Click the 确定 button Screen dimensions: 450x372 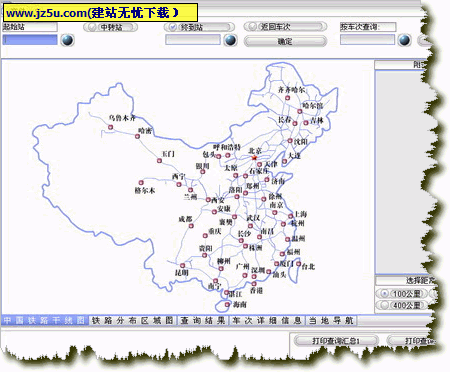pos(285,41)
